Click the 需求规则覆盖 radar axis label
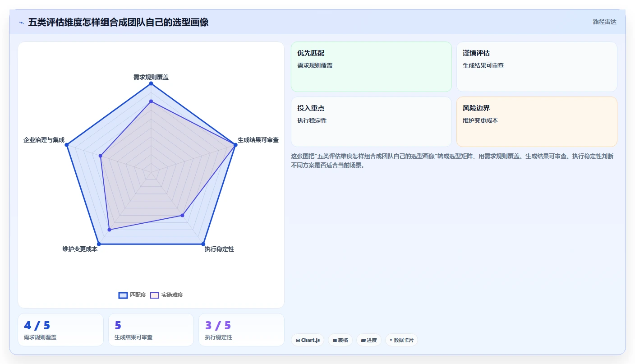Image resolution: width=635 pixels, height=364 pixels. tap(151, 77)
